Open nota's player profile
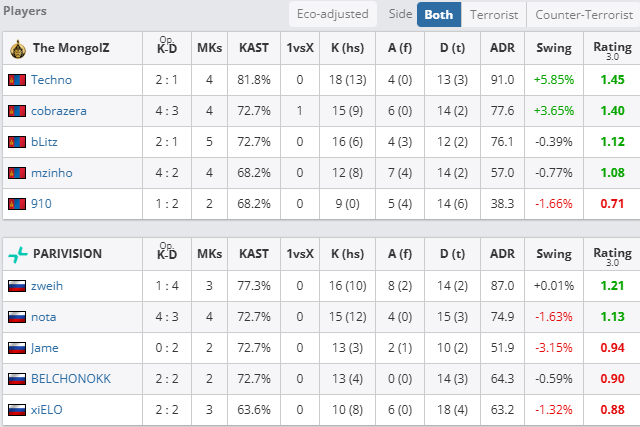 (44, 317)
